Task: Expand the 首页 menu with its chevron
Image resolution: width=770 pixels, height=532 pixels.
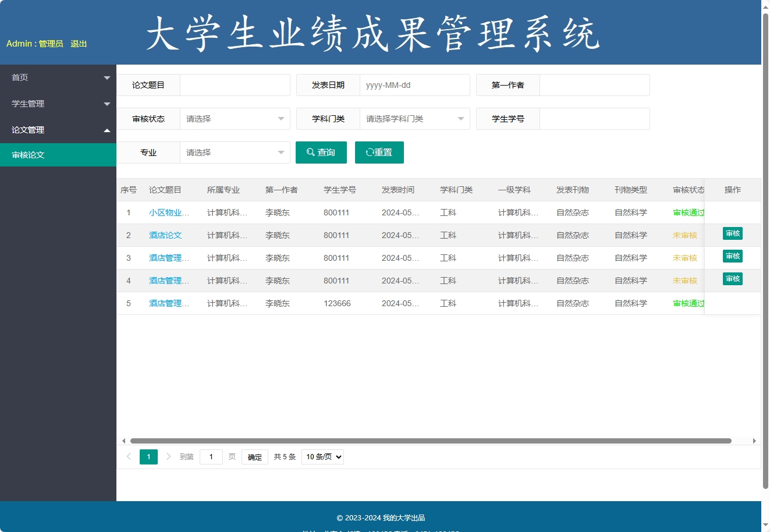Action: coord(107,77)
